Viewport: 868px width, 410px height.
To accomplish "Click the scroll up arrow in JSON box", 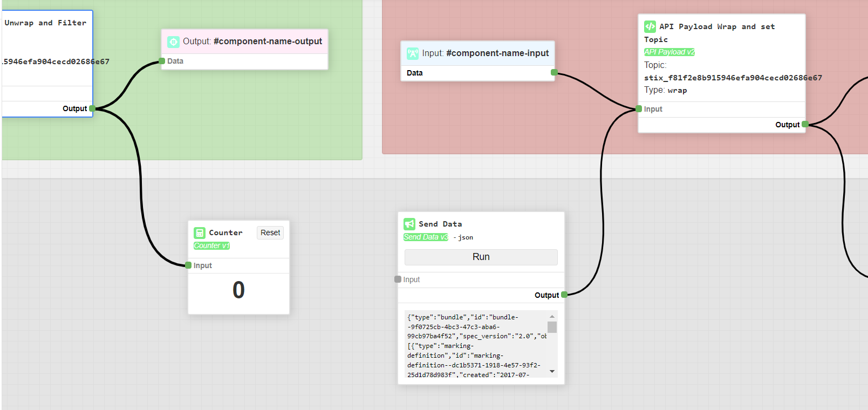I will click(x=552, y=317).
